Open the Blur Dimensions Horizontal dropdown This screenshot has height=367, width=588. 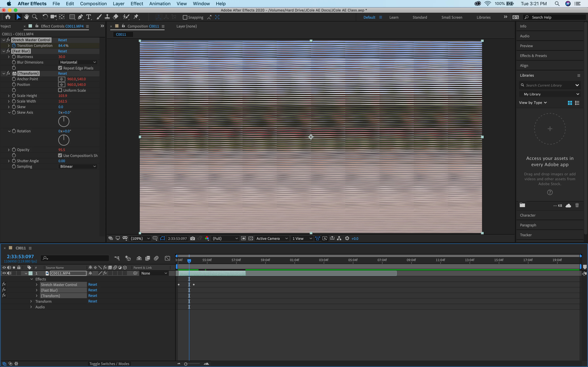tap(78, 62)
